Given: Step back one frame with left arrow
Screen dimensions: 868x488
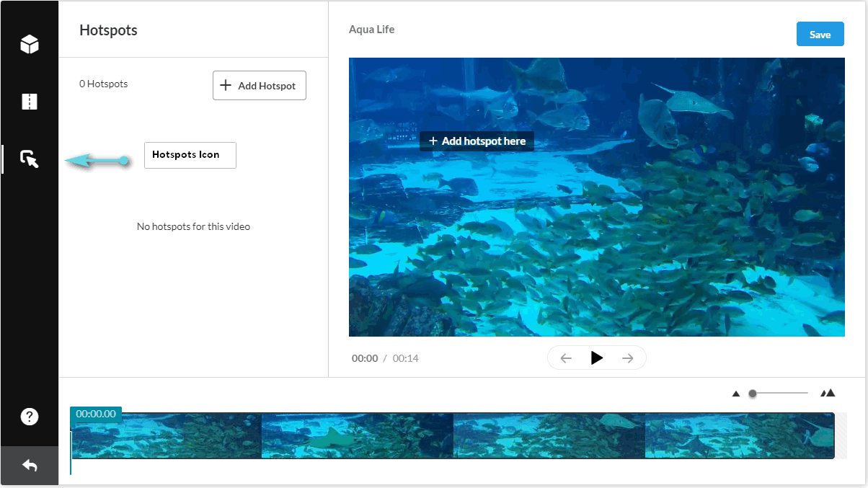Looking at the screenshot, I should [566, 358].
